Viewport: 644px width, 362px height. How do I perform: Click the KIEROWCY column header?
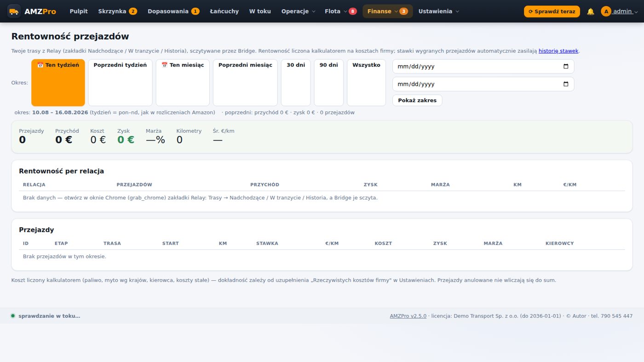[560, 243]
